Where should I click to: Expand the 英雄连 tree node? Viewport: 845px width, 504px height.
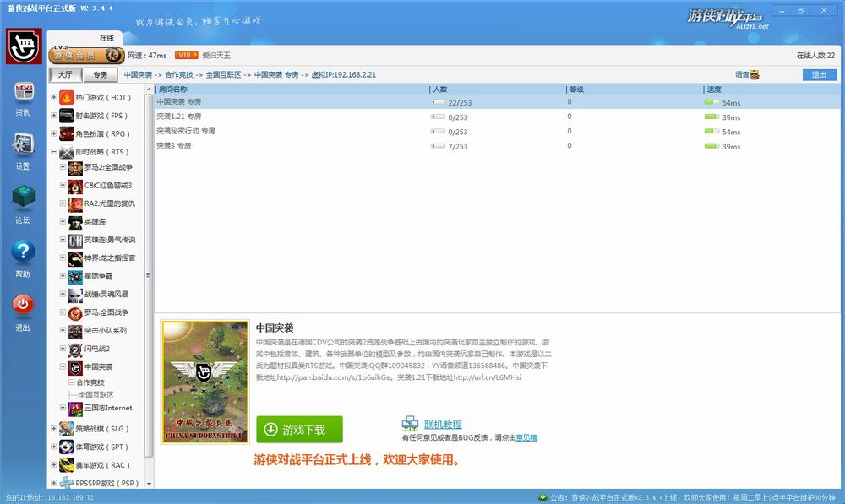[x=63, y=222]
